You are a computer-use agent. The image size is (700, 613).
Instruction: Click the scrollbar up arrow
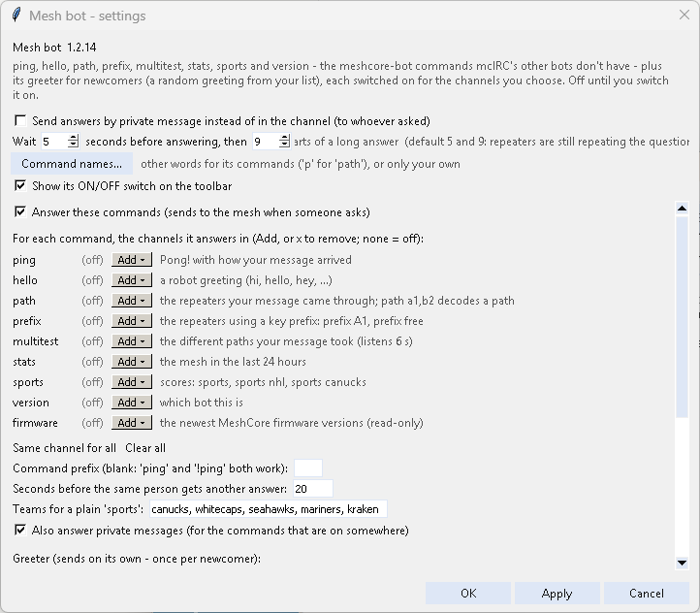pos(682,209)
